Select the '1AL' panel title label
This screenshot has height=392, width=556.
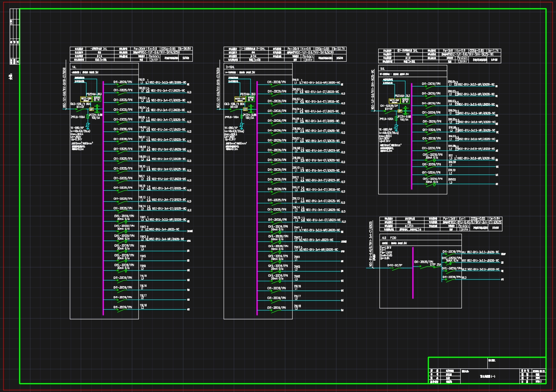click(74, 67)
